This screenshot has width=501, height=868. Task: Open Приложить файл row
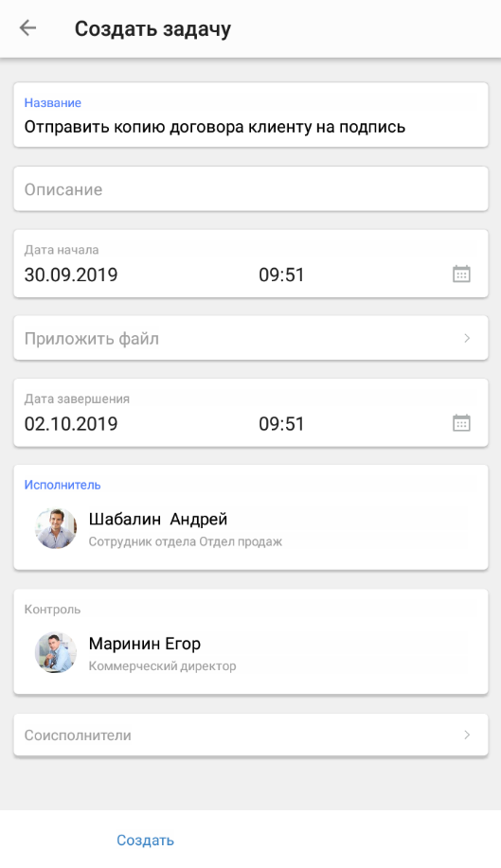coord(251,338)
